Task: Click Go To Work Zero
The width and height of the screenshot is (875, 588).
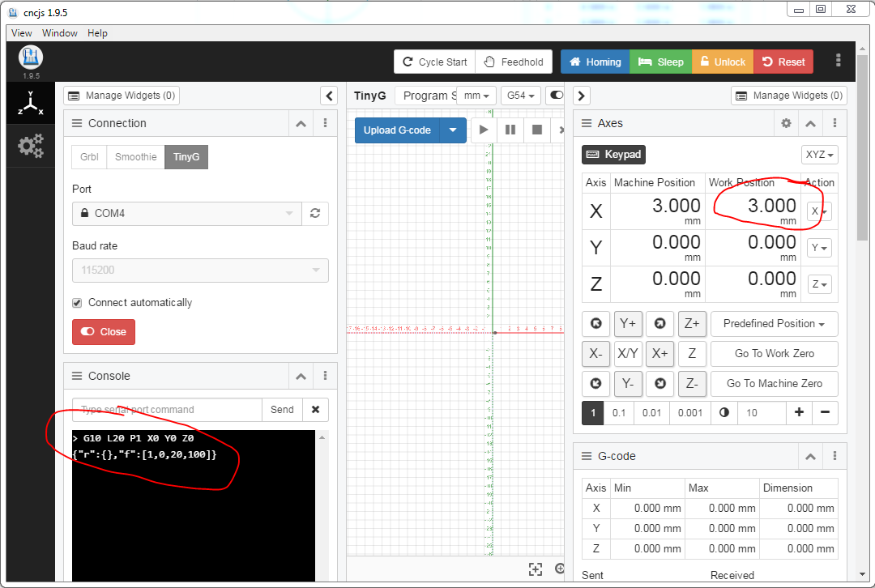Action: pos(774,353)
